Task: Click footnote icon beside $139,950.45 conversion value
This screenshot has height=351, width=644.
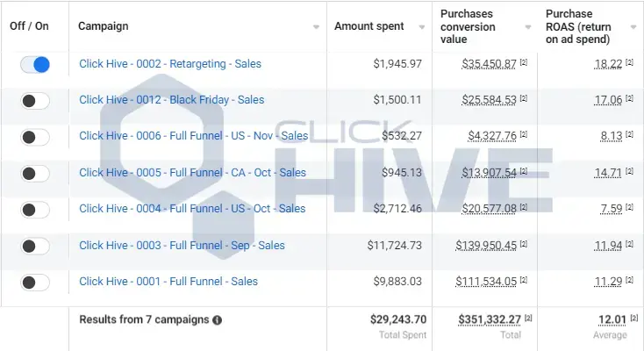Action: tap(523, 245)
